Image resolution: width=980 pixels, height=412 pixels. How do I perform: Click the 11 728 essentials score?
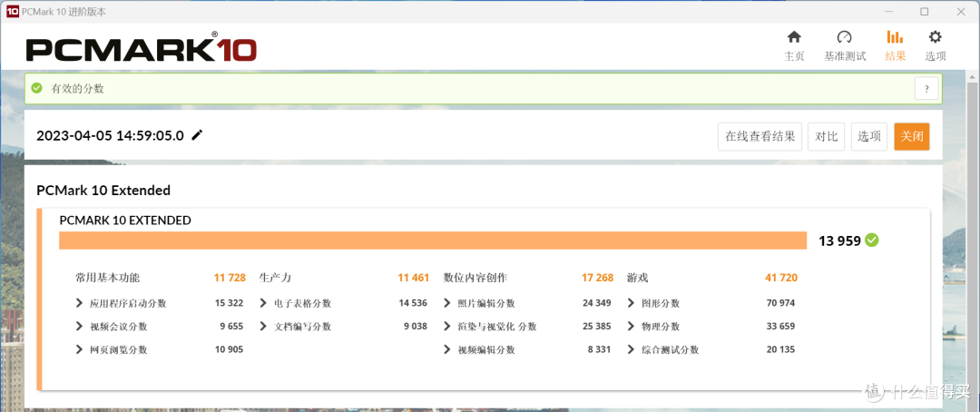click(230, 278)
